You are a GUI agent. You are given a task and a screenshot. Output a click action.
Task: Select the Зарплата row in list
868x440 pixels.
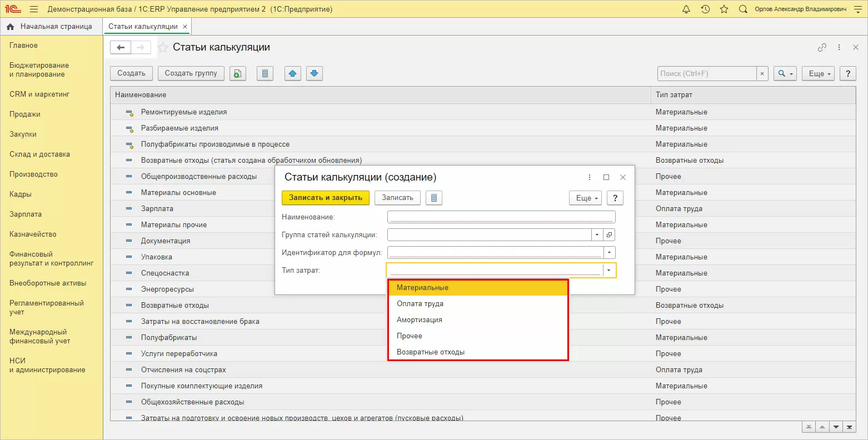pyautogui.click(x=157, y=209)
